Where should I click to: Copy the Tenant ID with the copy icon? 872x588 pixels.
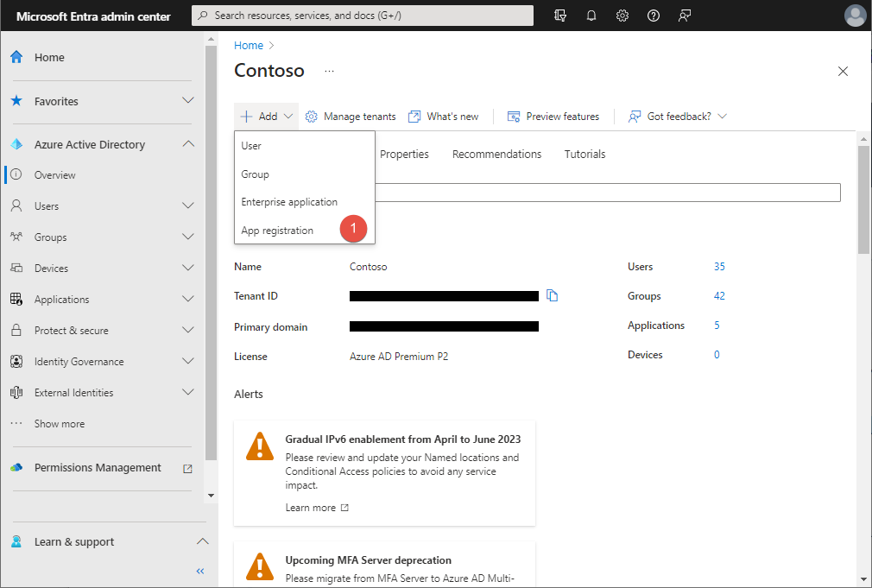click(553, 294)
